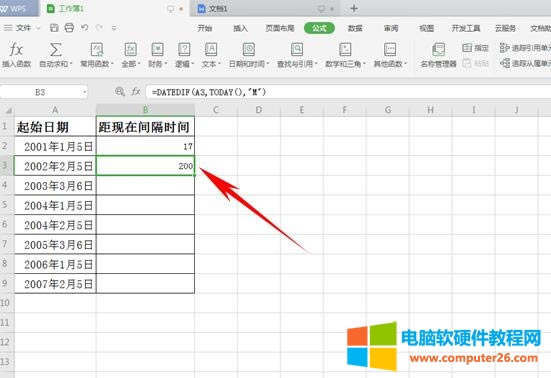551x378 pixels.
Task: Click the fx button beside formula bar
Action: pos(136,92)
